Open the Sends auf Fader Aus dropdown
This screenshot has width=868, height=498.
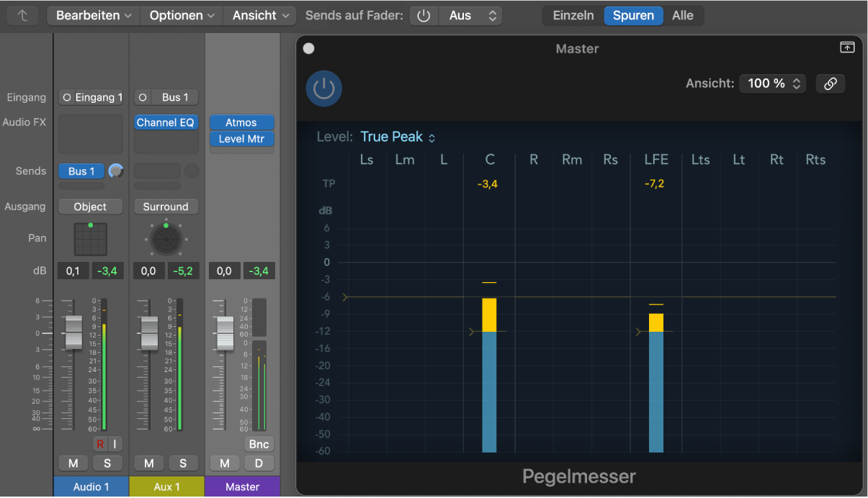pyautogui.click(x=470, y=15)
